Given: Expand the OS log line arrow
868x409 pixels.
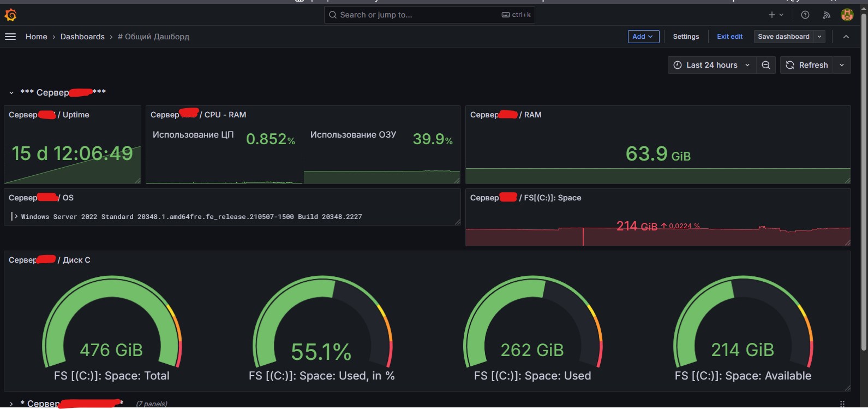Looking at the screenshot, I should tap(16, 217).
